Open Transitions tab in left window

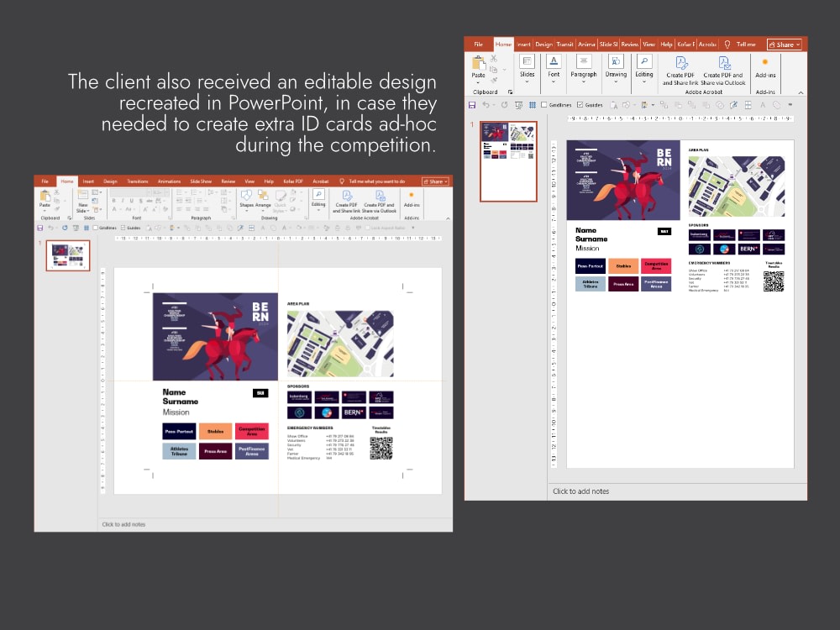point(138,181)
